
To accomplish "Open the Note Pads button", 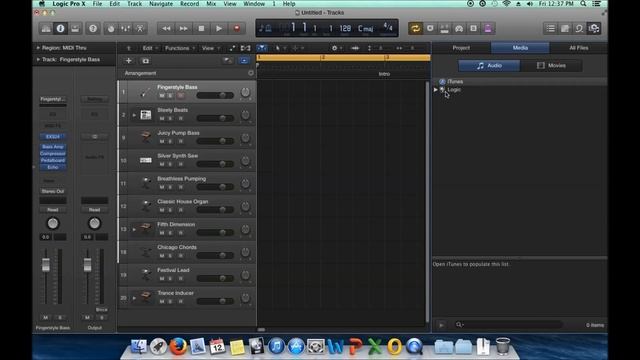I will pos(565,28).
